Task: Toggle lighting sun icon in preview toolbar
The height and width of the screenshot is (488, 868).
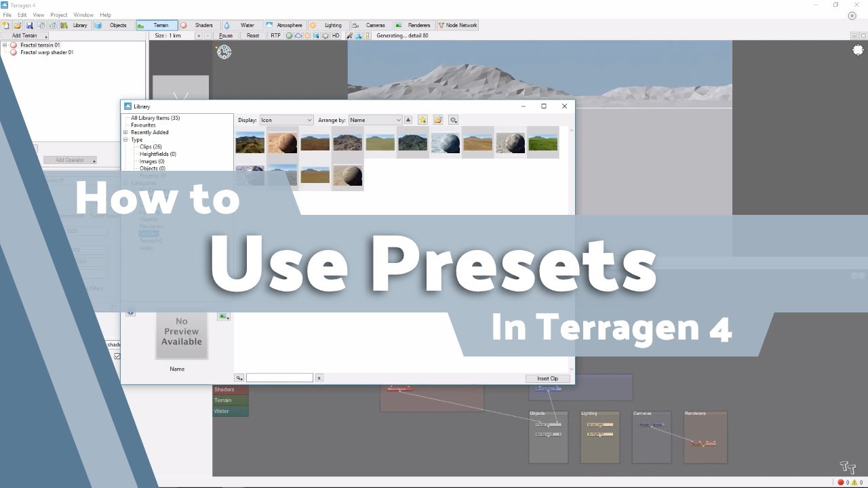Action: coord(307,35)
